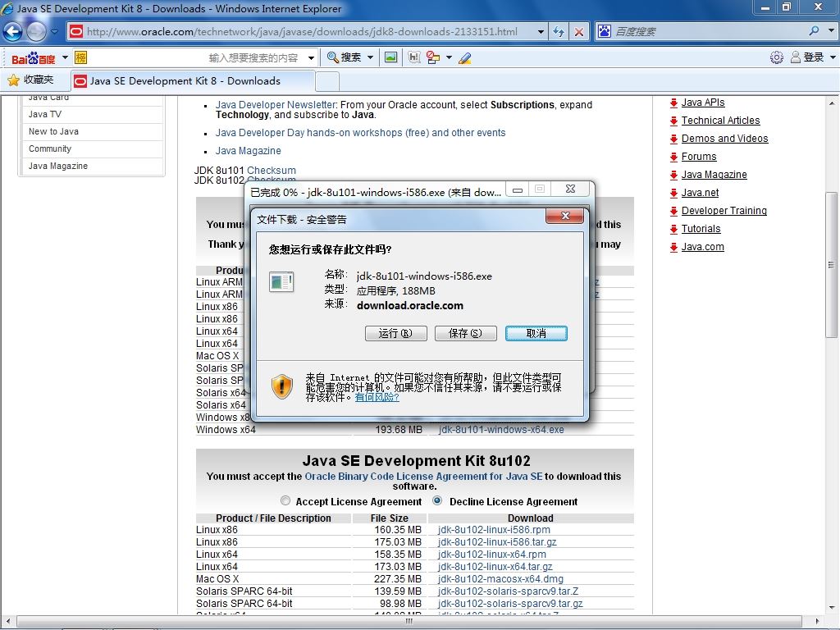Expand the address bar history dropdown

tap(541, 32)
